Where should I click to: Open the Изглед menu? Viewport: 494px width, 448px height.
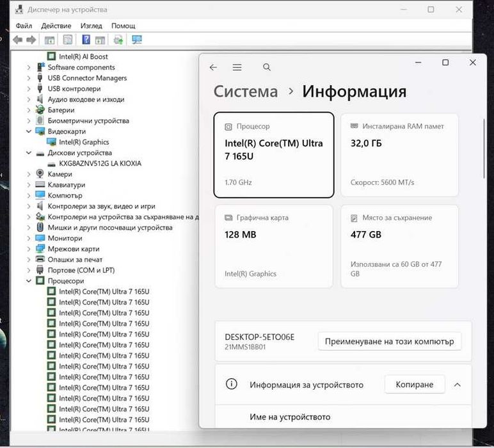pos(92,26)
